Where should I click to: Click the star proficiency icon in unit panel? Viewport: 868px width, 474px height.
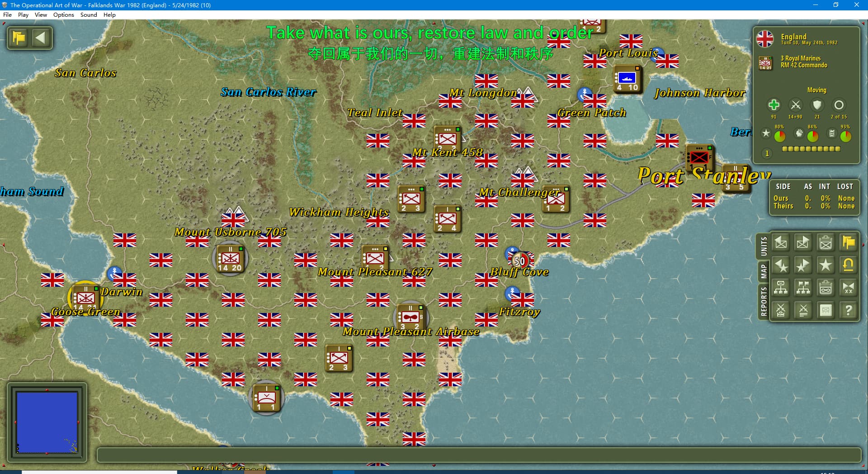[x=766, y=133]
